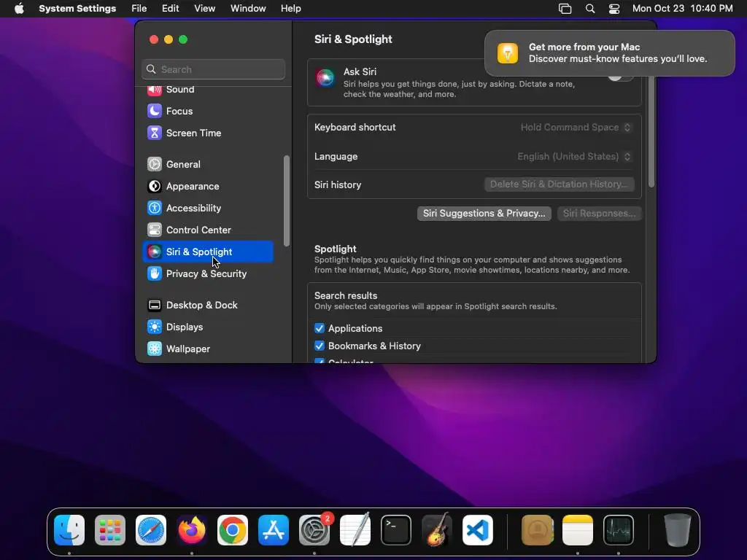747x560 pixels.
Task: Click the General gear icon in sidebar
Action: click(x=155, y=164)
